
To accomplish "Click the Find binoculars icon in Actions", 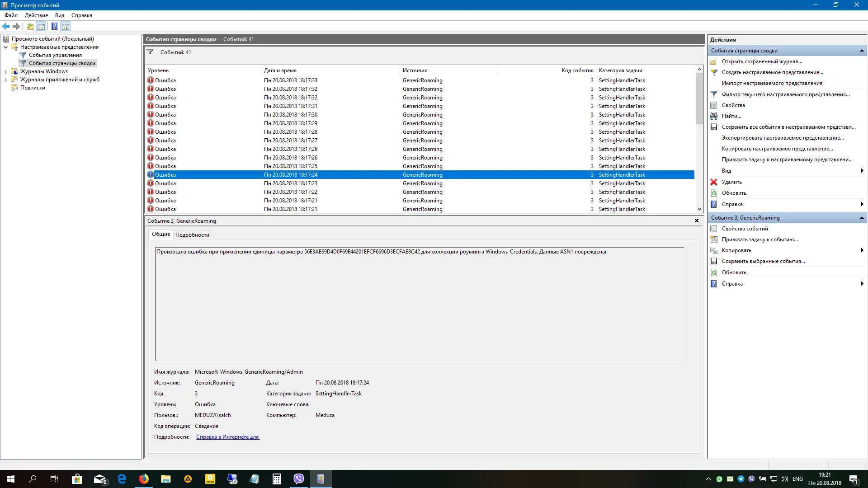I will pyautogui.click(x=714, y=116).
